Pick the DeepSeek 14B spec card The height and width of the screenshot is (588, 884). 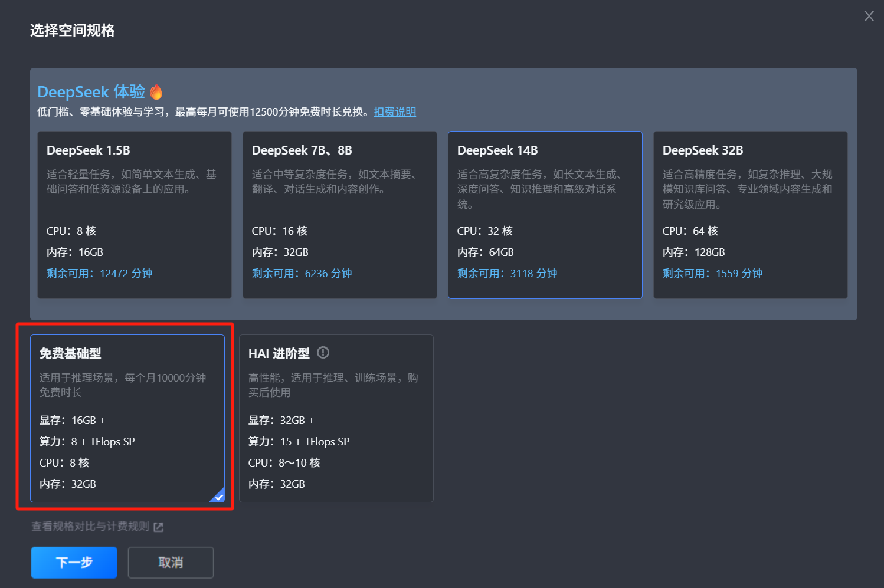click(545, 215)
